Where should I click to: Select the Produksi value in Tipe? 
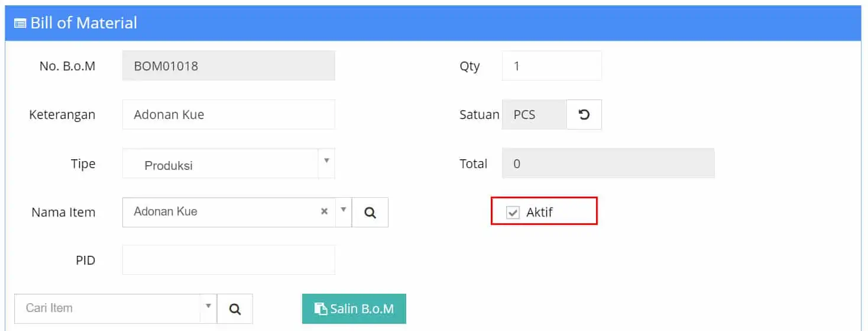pyautogui.click(x=169, y=166)
